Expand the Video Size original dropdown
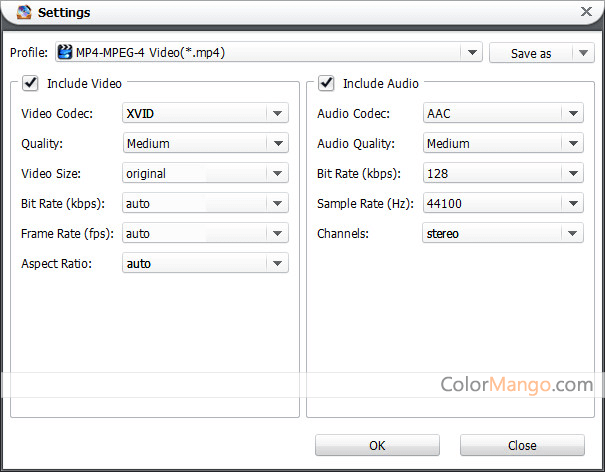Viewport: 605px width, 472px height. pyautogui.click(x=205, y=173)
